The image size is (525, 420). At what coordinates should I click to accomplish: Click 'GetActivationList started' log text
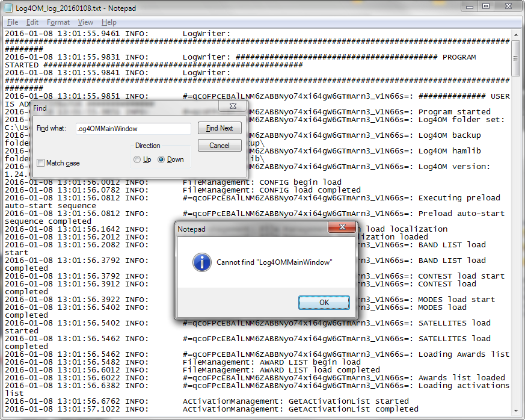pyautogui.click(x=349, y=401)
